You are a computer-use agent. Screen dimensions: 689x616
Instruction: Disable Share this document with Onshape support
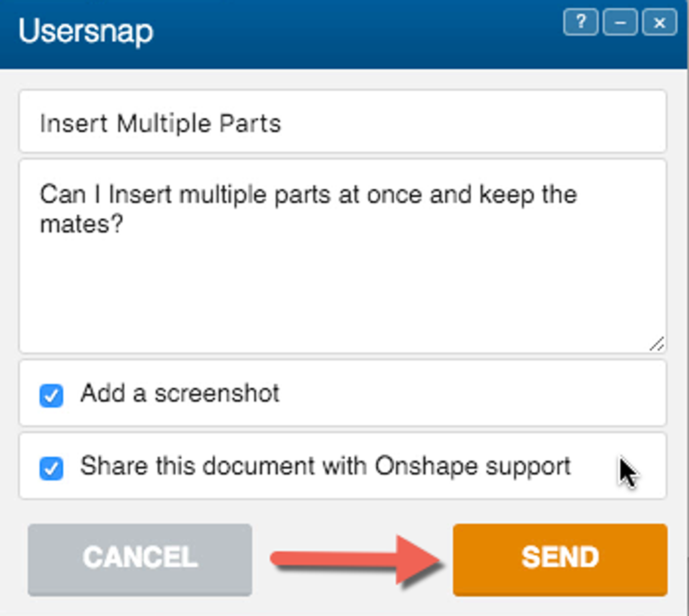[x=51, y=468]
